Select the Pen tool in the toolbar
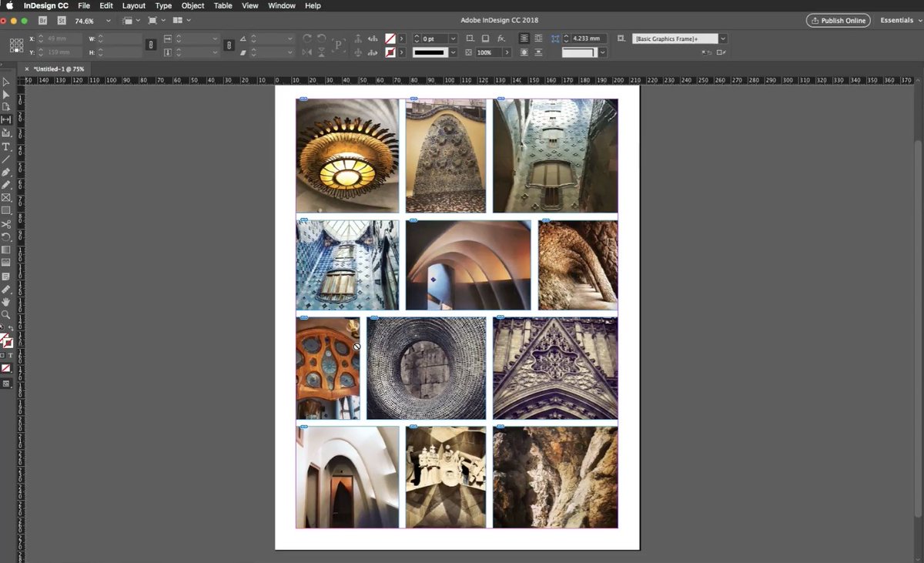 tap(6, 171)
